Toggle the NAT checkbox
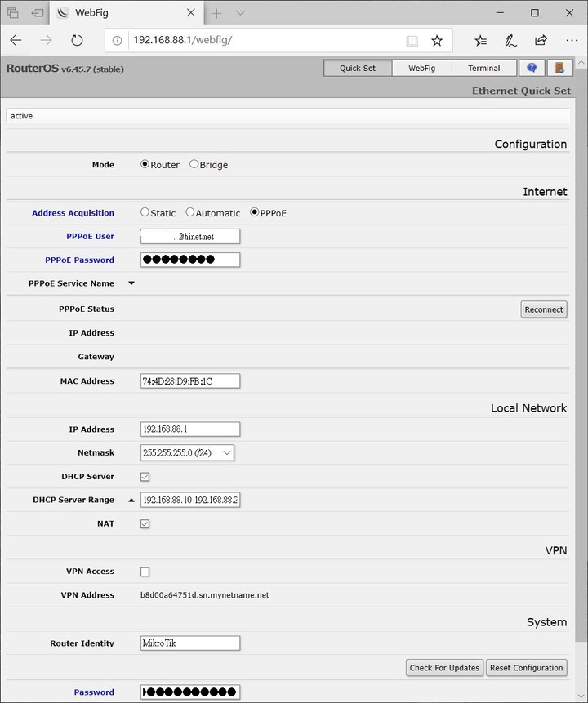The image size is (588, 703). 145,523
